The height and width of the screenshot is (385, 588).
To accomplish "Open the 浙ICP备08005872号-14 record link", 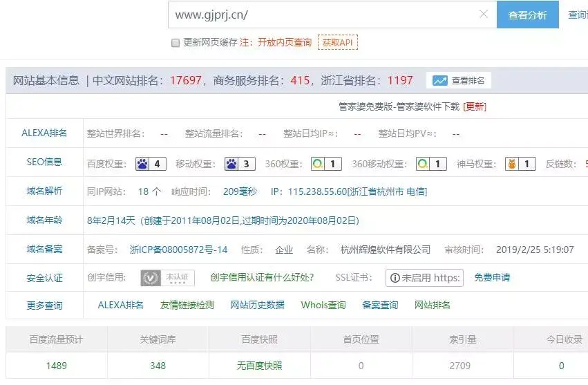I will pos(178,250).
